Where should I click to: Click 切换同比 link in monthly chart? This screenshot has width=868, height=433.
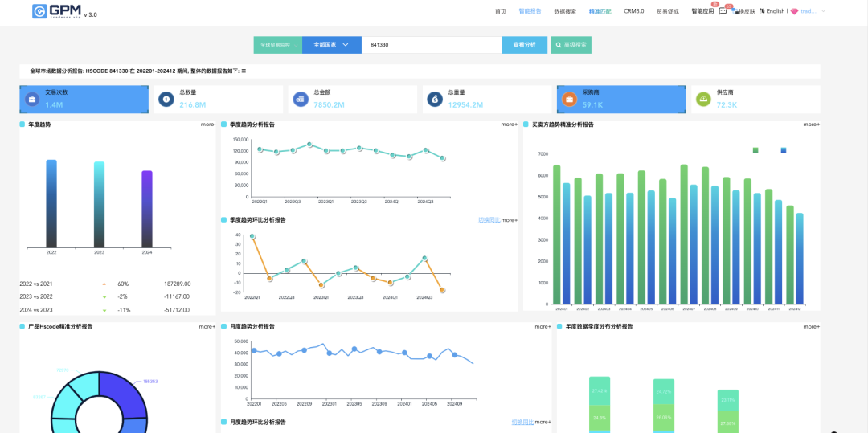523,422
